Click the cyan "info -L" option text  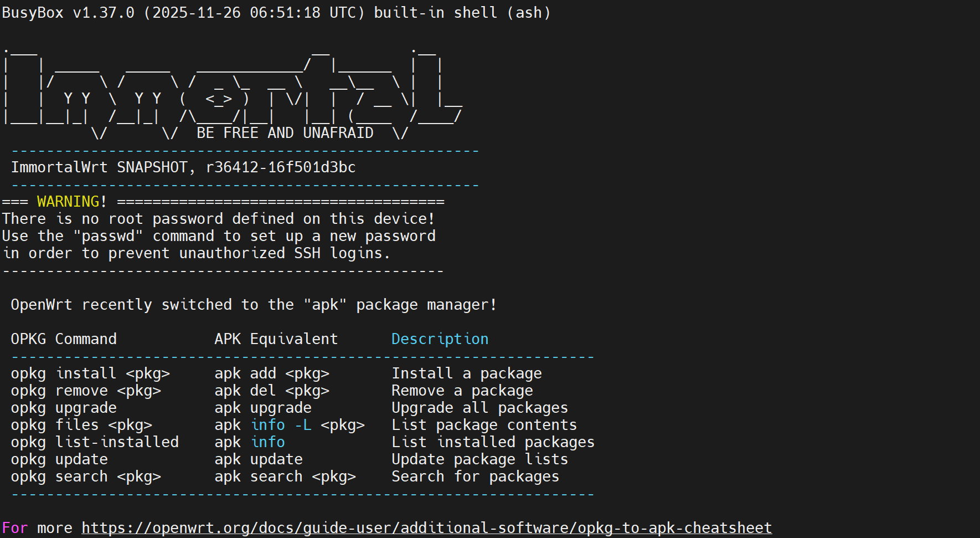[x=281, y=425]
